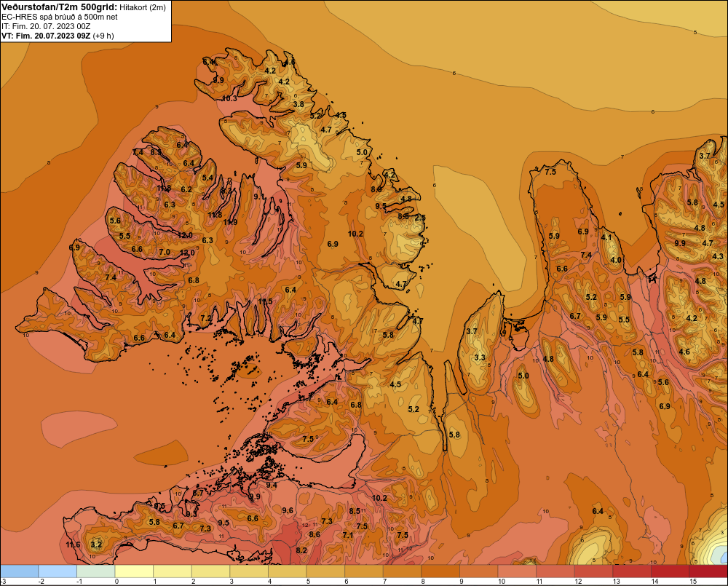The image size is (728, 586).
Task: Click the 'IT: Fim. 20. 07. 2023 00Z' line
Action: [46, 26]
